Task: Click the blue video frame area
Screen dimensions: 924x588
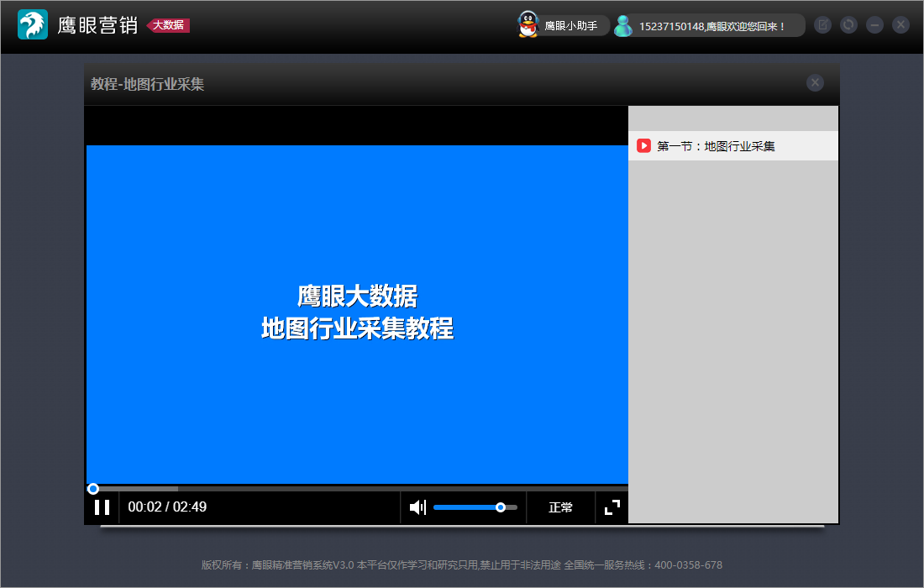Action: coord(357,315)
